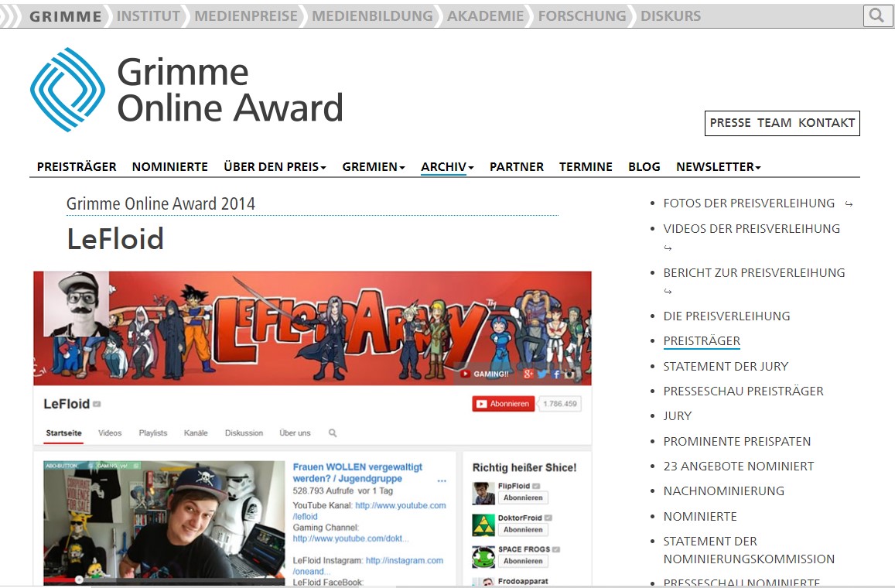895x588 pixels.
Task: Open the three-dots menu beside the video title
Action: (x=442, y=480)
